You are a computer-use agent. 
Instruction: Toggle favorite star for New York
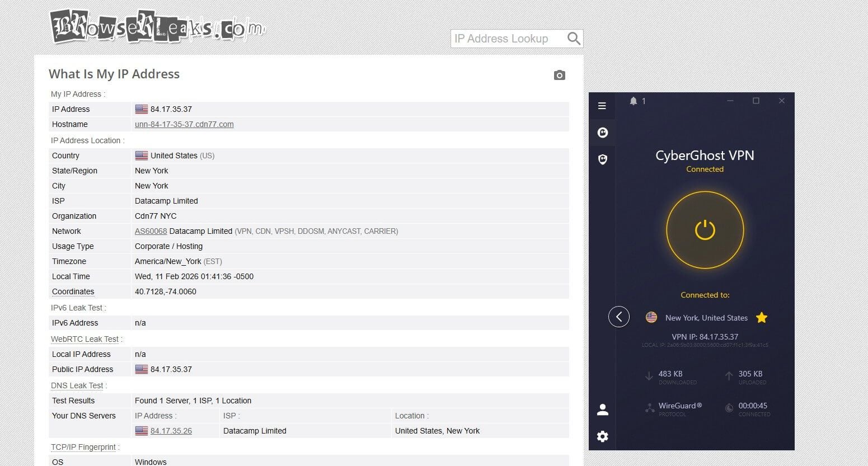point(761,318)
